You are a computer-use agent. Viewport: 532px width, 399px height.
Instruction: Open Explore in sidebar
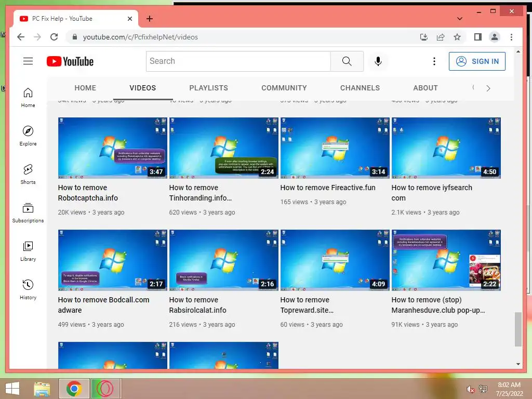28,136
